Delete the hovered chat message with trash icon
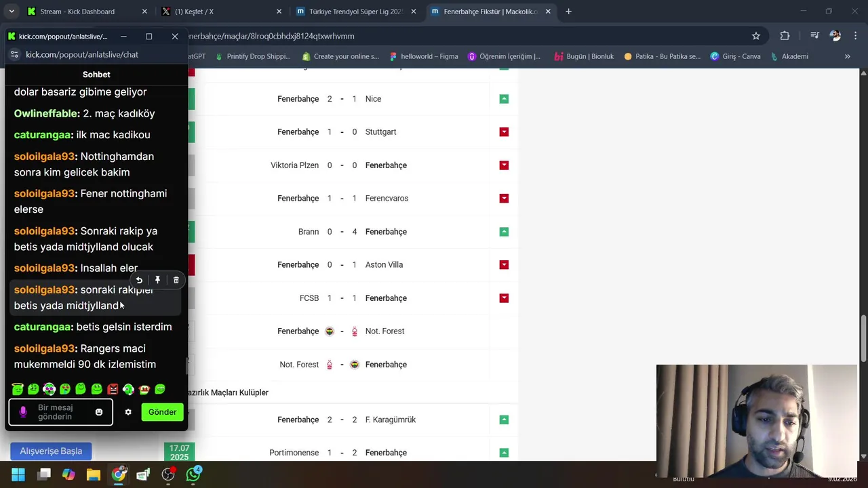Screen dimensions: 868x488 (x=176, y=280)
